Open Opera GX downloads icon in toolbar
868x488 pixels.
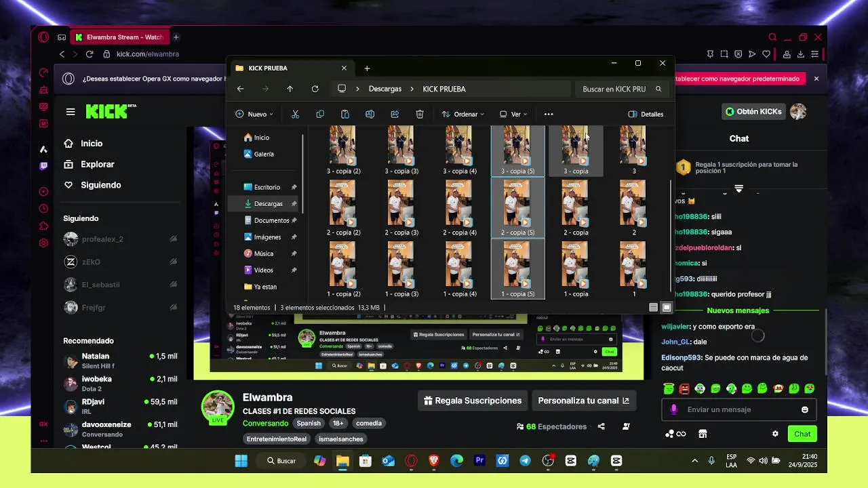[x=802, y=54]
